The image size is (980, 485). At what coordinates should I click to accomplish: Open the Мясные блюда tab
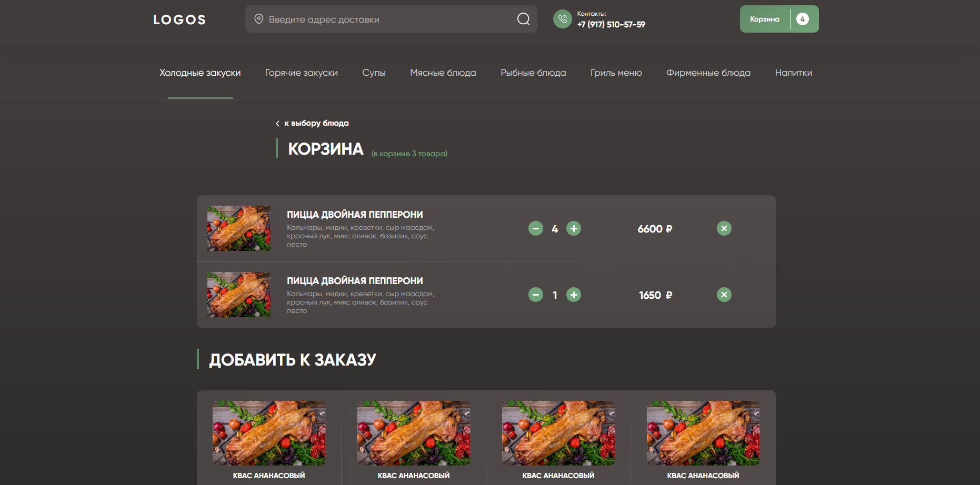click(x=443, y=73)
